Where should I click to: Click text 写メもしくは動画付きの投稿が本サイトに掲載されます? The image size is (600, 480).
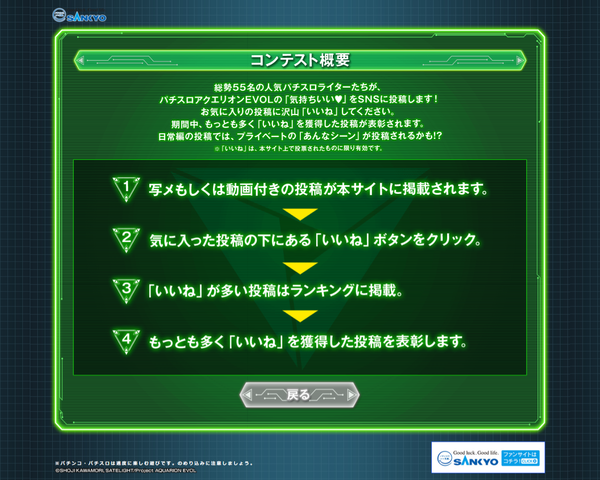318,189
